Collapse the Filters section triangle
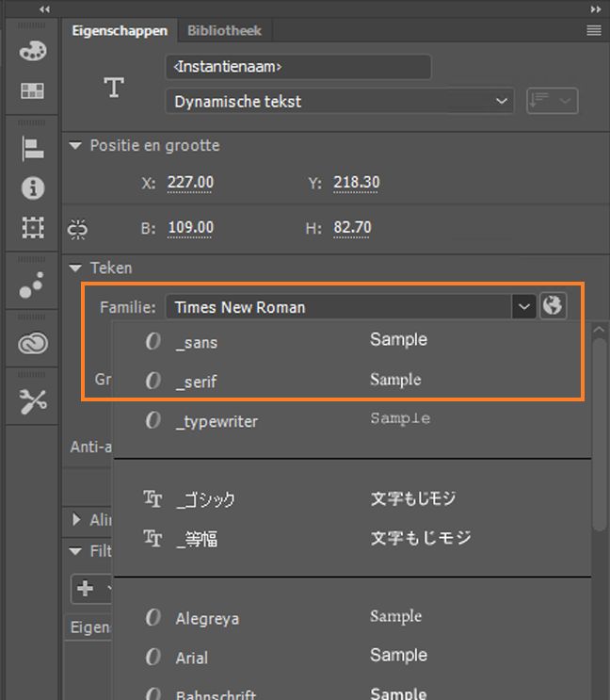Viewport: 610px width, 700px height. point(75,551)
